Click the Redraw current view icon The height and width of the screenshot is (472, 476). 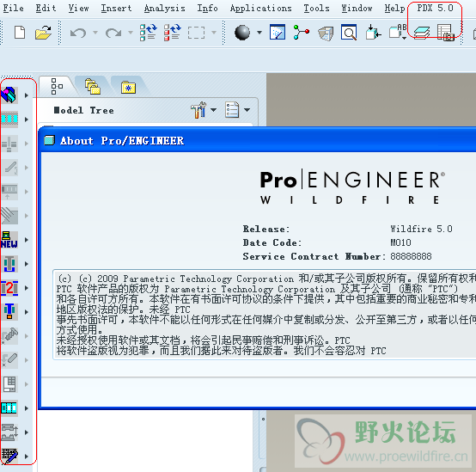(x=278, y=33)
